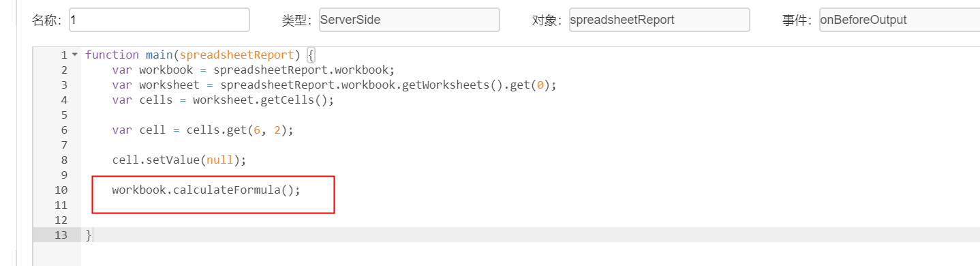Click the closing brace on line 13
Image resolution: width=980 pixels, height=266 pixels.
pyautogui.click(x=89, y=235)
